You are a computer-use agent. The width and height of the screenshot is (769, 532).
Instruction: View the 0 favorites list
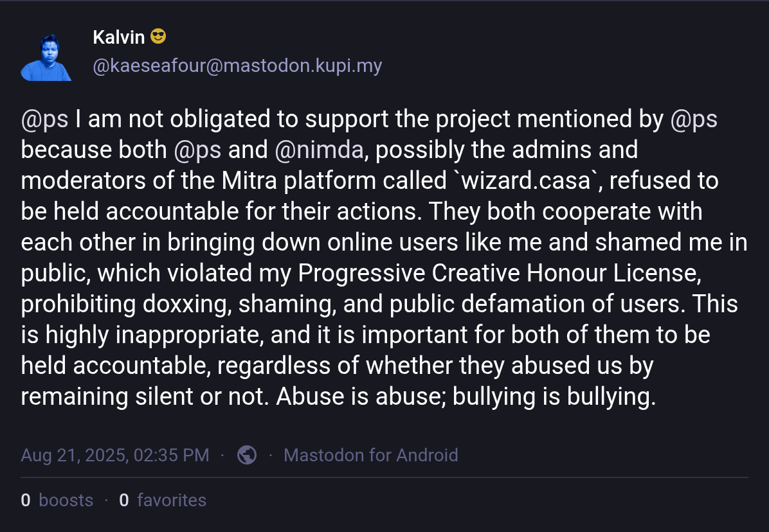tap(163, 501)
